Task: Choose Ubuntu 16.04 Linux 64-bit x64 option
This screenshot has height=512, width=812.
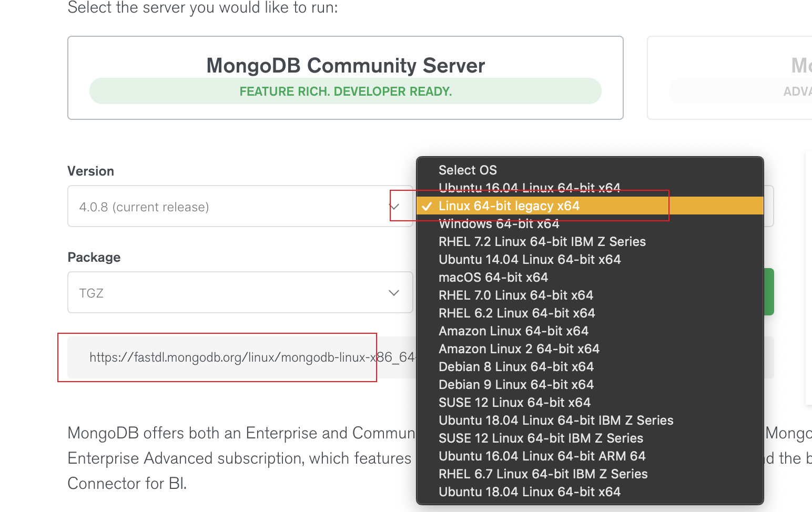Action: 590,188
